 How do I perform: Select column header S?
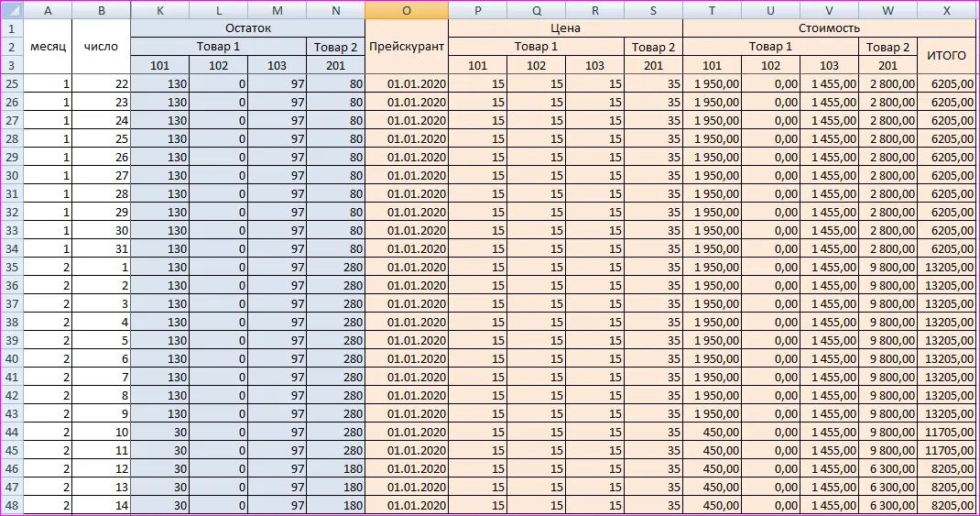[x=653, y=10]
